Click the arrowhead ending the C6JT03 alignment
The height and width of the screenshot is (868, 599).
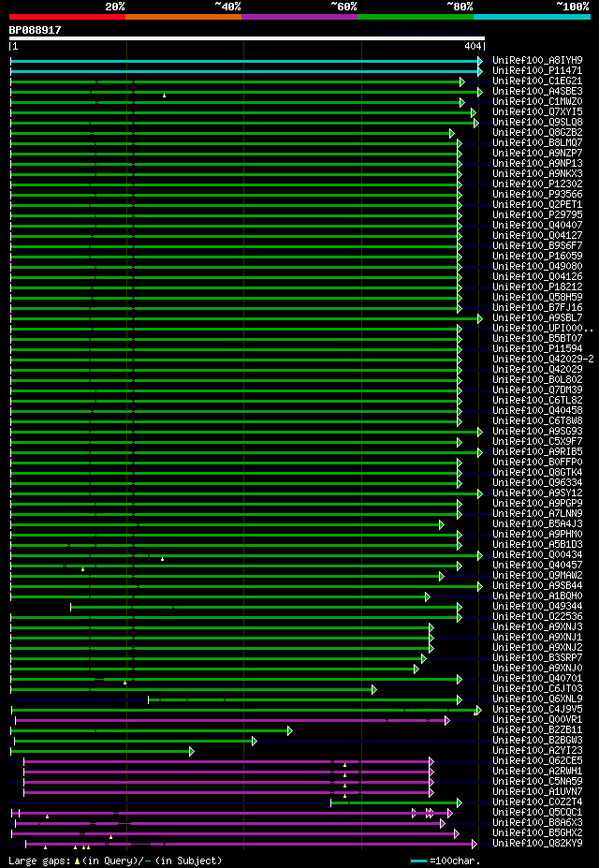pyautogui.click(x=373, y=690)
